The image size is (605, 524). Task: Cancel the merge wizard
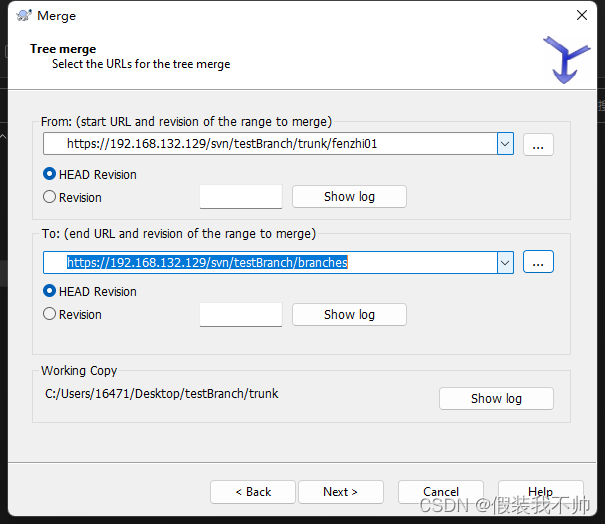(441, 492)
